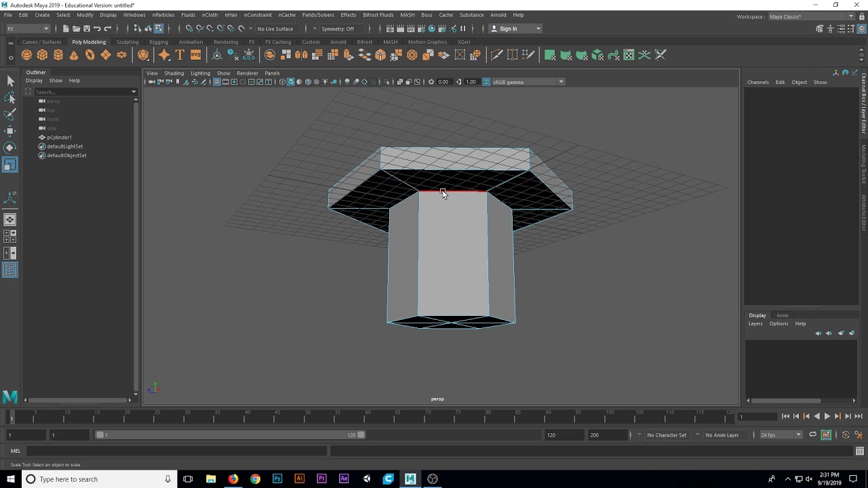The height and width of the screenshot is (488, 868).
Task: Create a polygon cylinder from the shelf
Action: click(58, 55)
